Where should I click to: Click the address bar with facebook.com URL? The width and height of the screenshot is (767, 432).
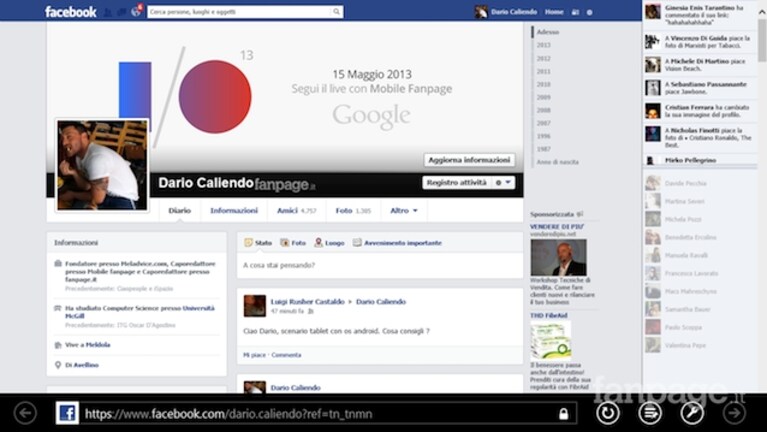[318, 414]
